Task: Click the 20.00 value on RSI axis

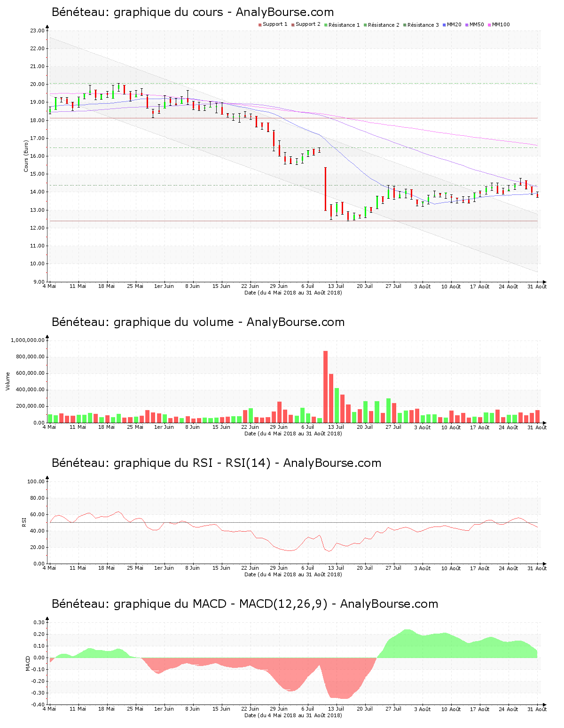Action: pyautogui.click(x=37, y=547)
